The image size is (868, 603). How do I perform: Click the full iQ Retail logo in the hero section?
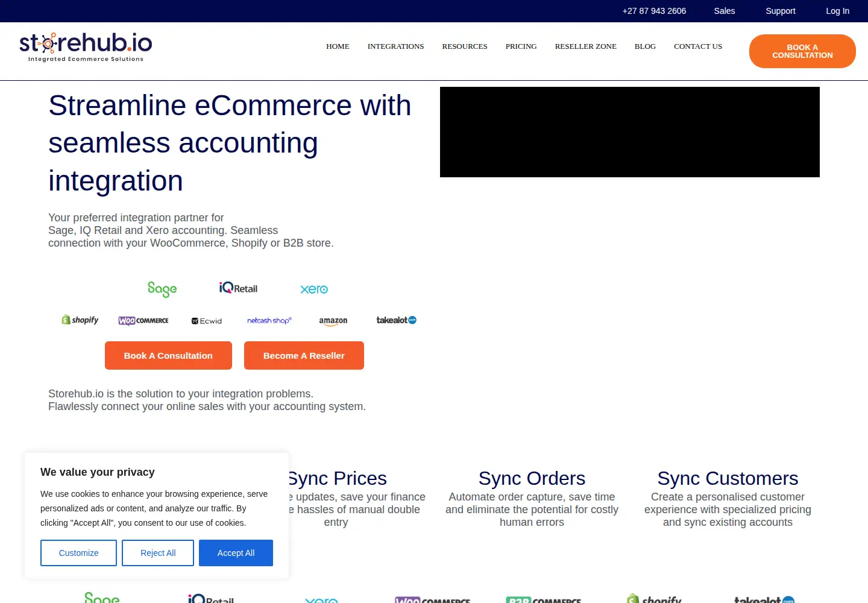238,288
